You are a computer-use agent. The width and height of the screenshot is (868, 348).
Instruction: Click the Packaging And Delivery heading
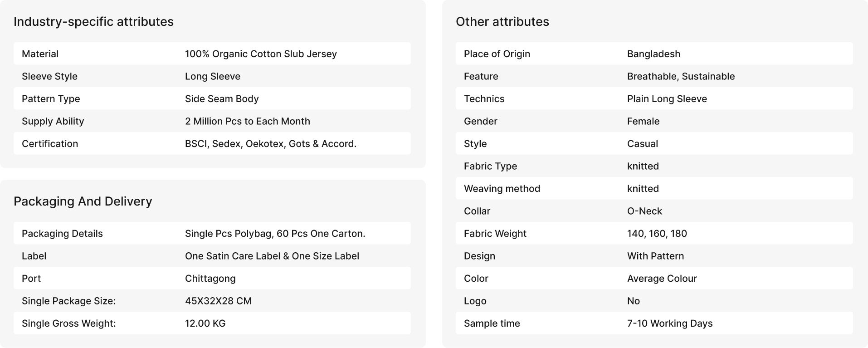(83, 201)
